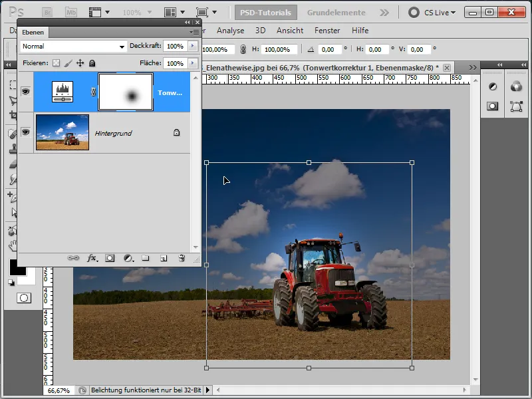532x399 pixels.
Task: Open the Adjustments panel icon in right dock
Action: click(x=493, y=86)
